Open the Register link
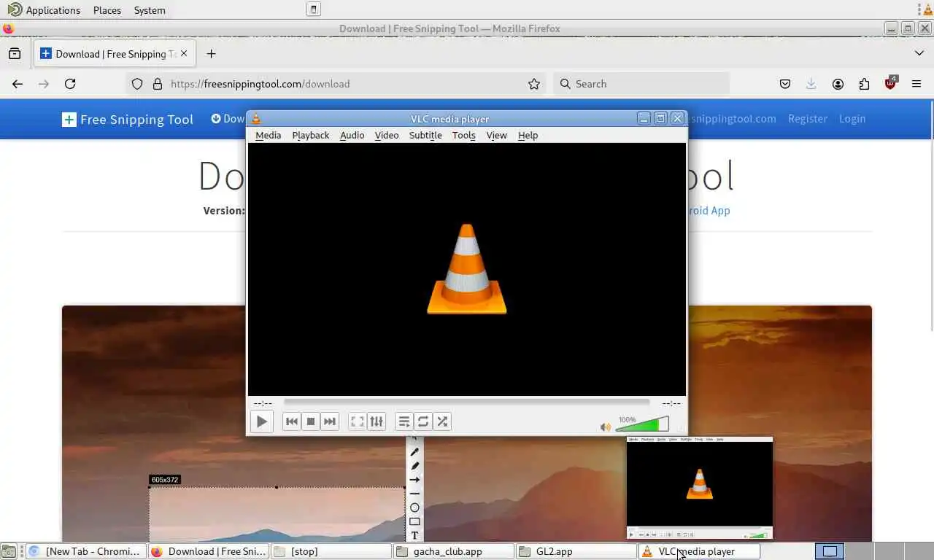Image resolution: width=934 pixels, height=560 pixels. tap(808, 119)
